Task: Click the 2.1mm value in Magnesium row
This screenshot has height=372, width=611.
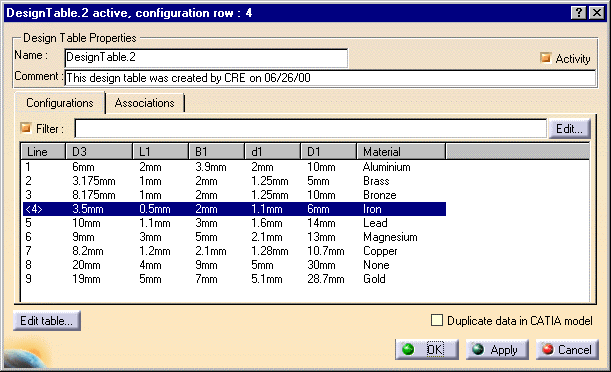Action: click(266, 237)
